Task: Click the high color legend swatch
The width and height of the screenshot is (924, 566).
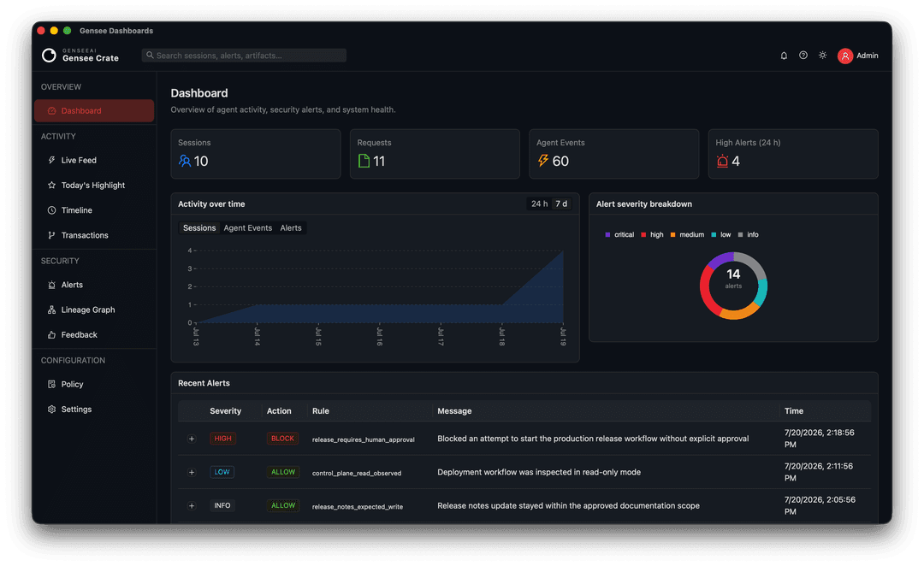Action: (643, 234)
